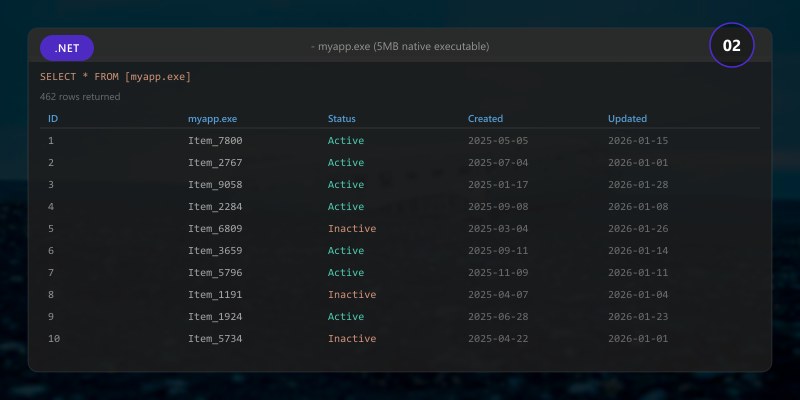Screen dimensions: 800x400
Task: Select Created date 2025-03-04
Action: (x=498, y=228)
